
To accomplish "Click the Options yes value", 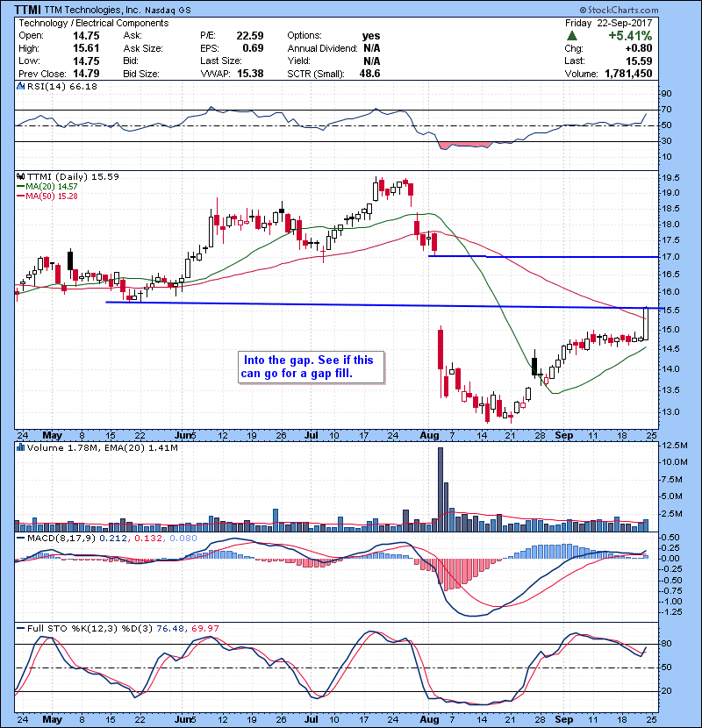I will (371, 36).
